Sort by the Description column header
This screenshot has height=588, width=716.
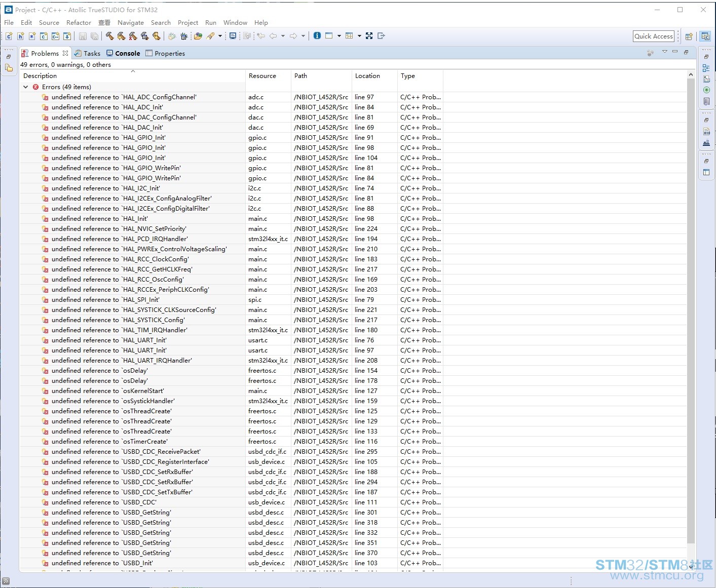133,76
